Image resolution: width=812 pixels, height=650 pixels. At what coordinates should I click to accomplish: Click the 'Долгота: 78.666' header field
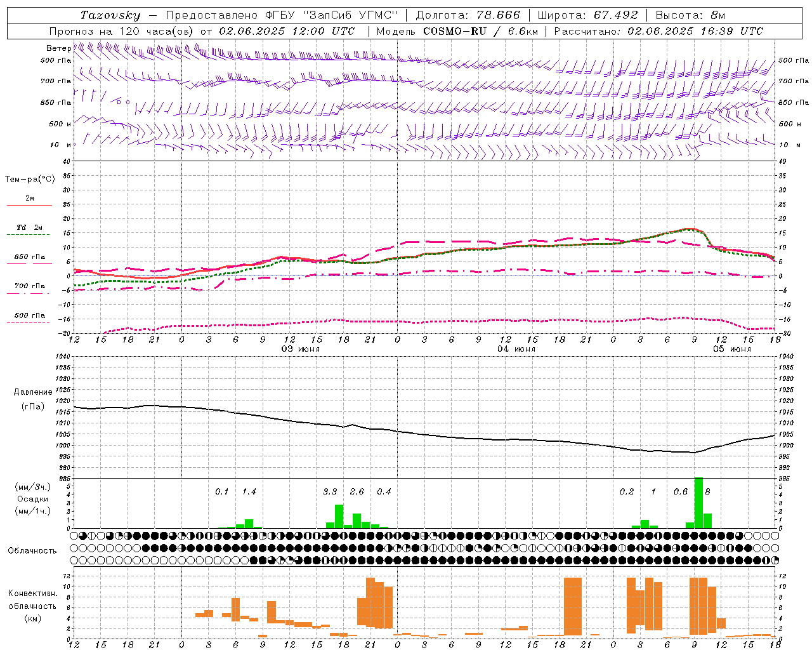(x=468, y=15)
